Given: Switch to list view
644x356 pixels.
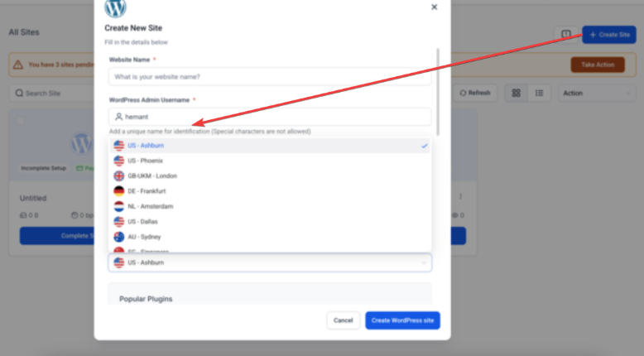Looking at the screenshot, I should click(539, 94).
